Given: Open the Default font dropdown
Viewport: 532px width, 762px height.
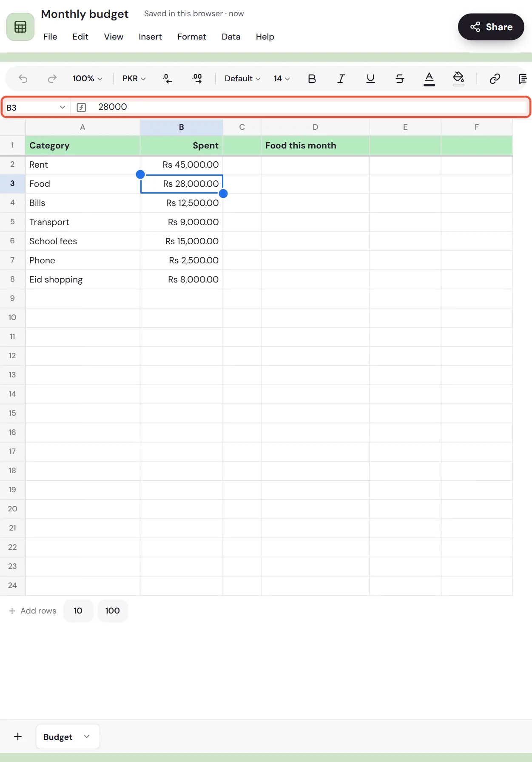Looking at the screenshot, I should click(x=242, y=79).
